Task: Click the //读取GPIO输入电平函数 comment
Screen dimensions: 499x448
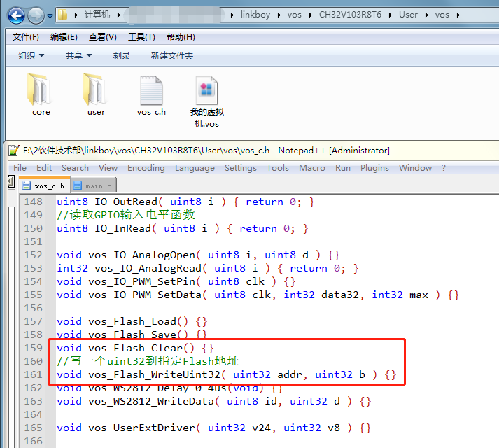Action: [126, 215]
